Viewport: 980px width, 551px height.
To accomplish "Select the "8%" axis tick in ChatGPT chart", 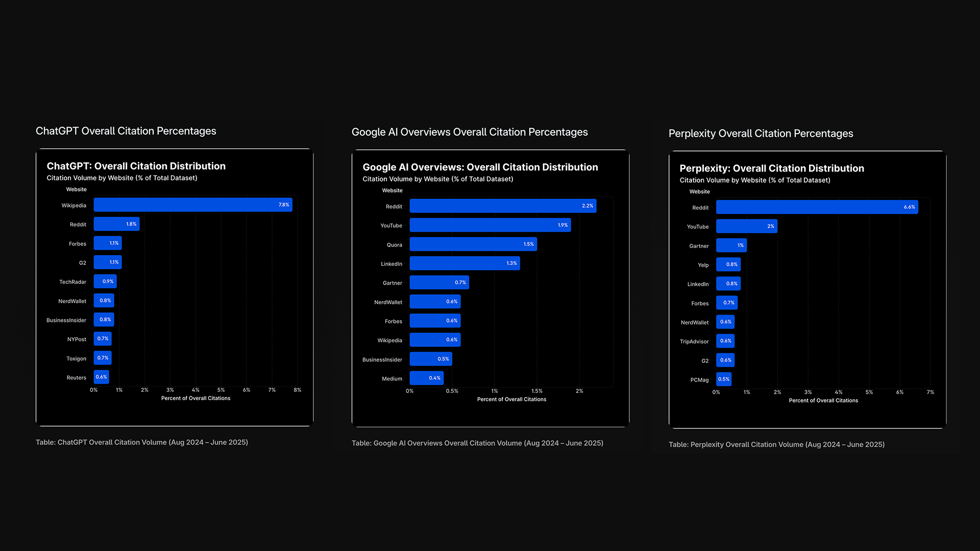I will click(x=298, y=390).
